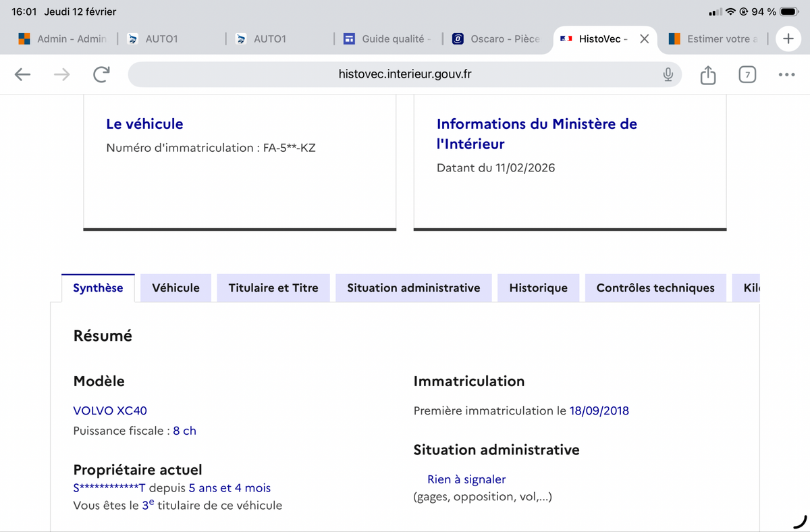Switch to the Oscaro browser tab
The image size is (810, 532).
496,39
